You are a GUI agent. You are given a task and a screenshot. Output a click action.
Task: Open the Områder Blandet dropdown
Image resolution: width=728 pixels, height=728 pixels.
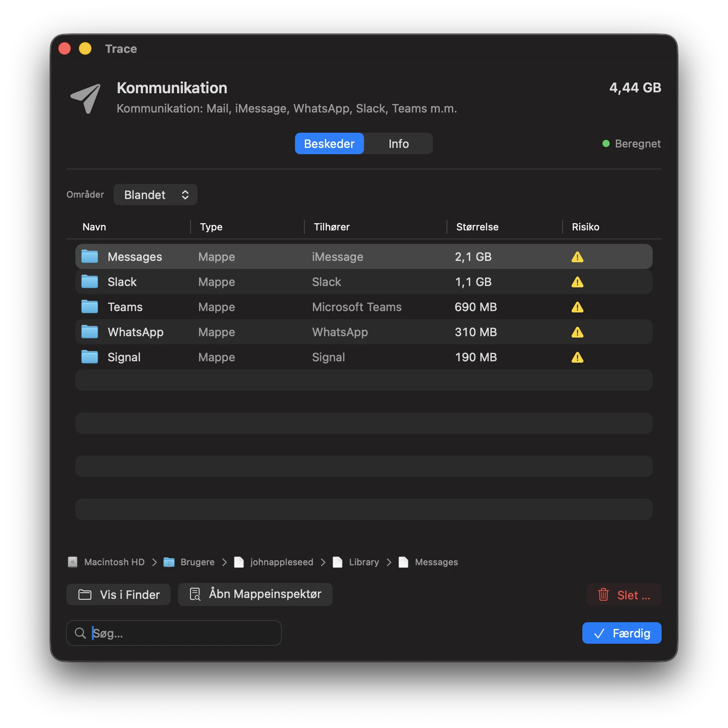(155, 195)
